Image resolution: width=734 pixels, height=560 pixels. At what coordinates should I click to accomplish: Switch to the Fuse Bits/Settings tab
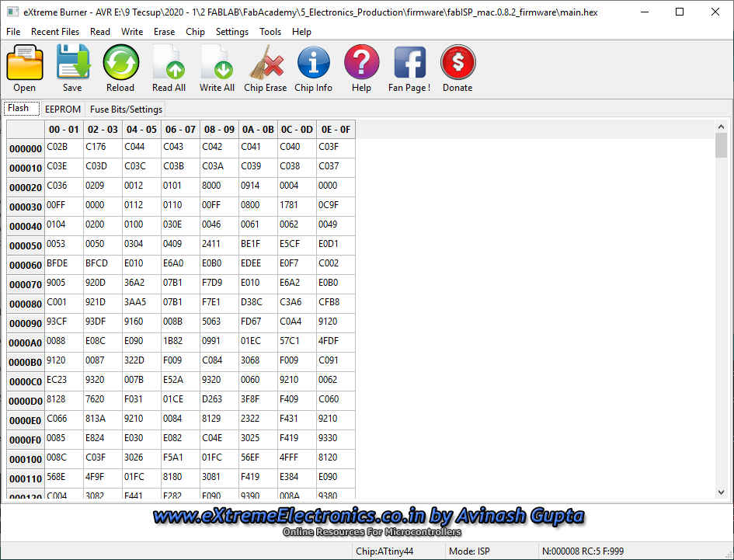[x=126, y=109]
